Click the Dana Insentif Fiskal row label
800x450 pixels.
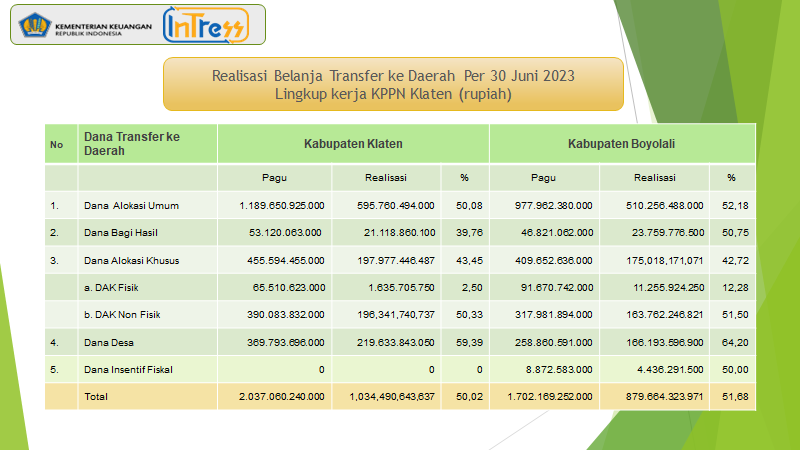coord(130,370)
